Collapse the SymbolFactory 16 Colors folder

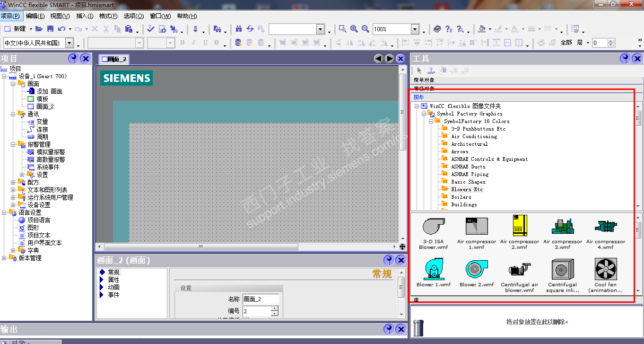click(x=431, y=121)
